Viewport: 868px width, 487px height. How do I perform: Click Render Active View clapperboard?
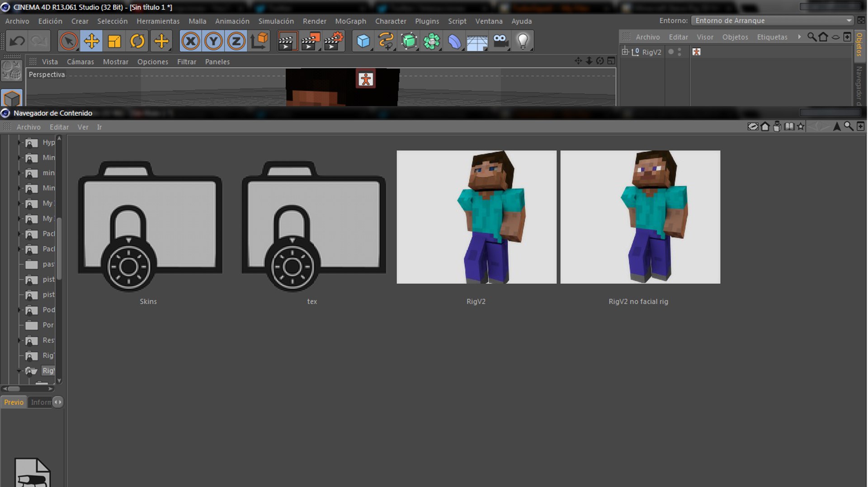288,41
